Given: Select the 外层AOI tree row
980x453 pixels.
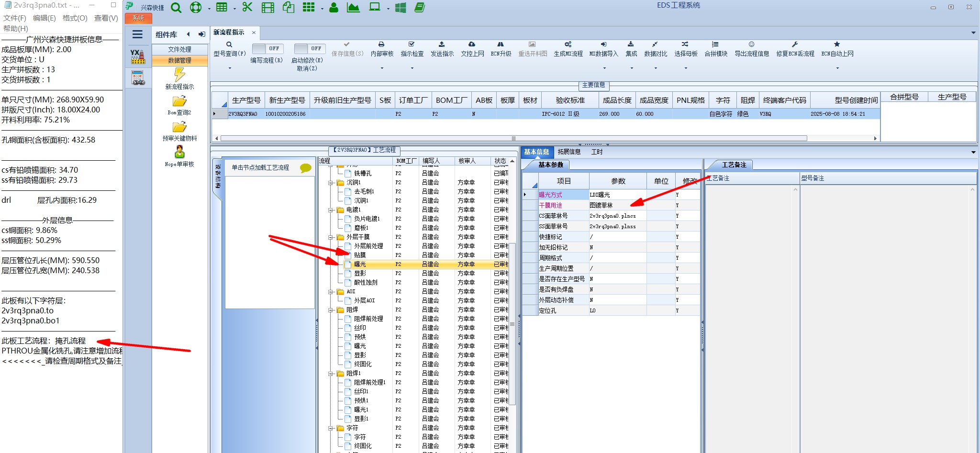Looking at the screenshot, I should [x=364, y=301].
